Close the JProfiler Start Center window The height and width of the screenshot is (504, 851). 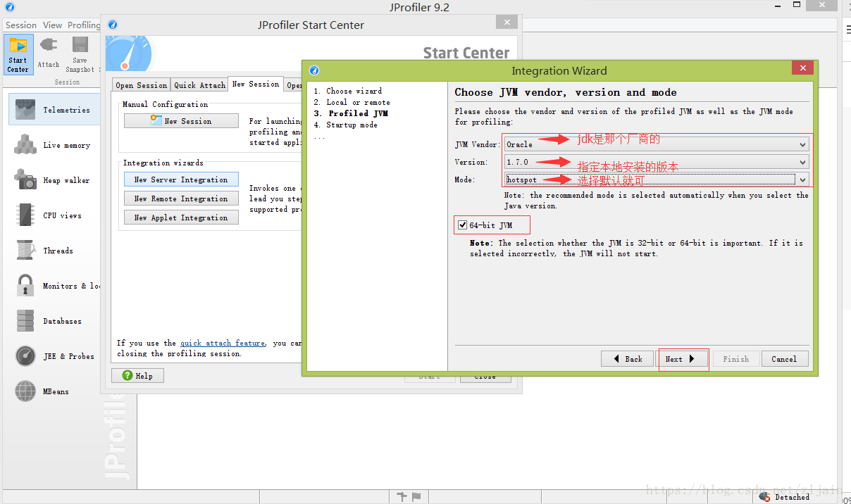coord(507,23)
